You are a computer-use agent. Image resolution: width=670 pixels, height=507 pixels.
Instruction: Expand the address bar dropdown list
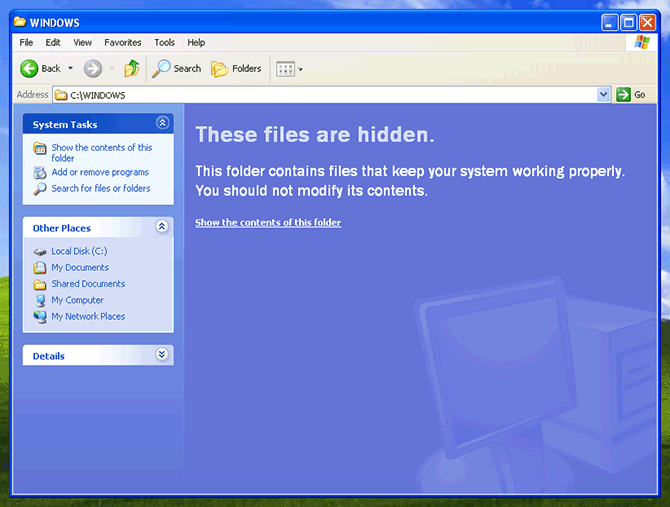click(x=603, y=94)
